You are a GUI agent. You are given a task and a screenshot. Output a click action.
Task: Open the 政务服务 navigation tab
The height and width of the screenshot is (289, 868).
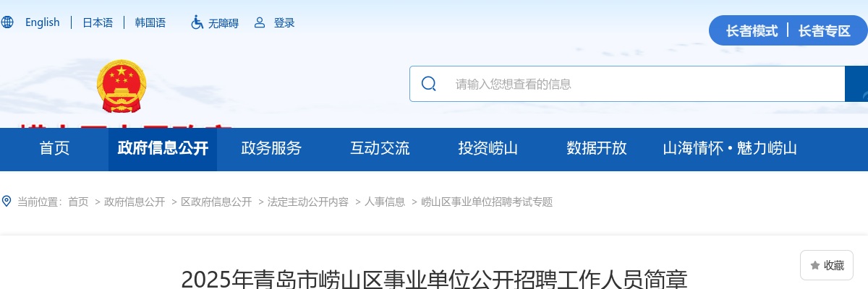pos(271,149)
